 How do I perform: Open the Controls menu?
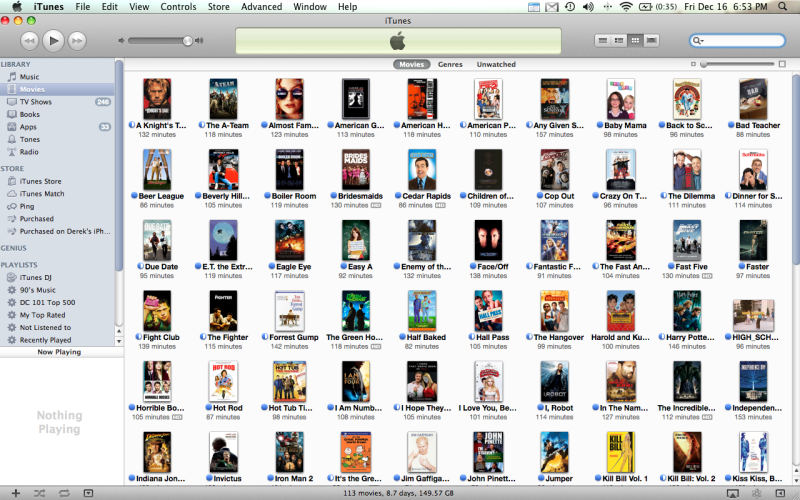tap(178, 7)
